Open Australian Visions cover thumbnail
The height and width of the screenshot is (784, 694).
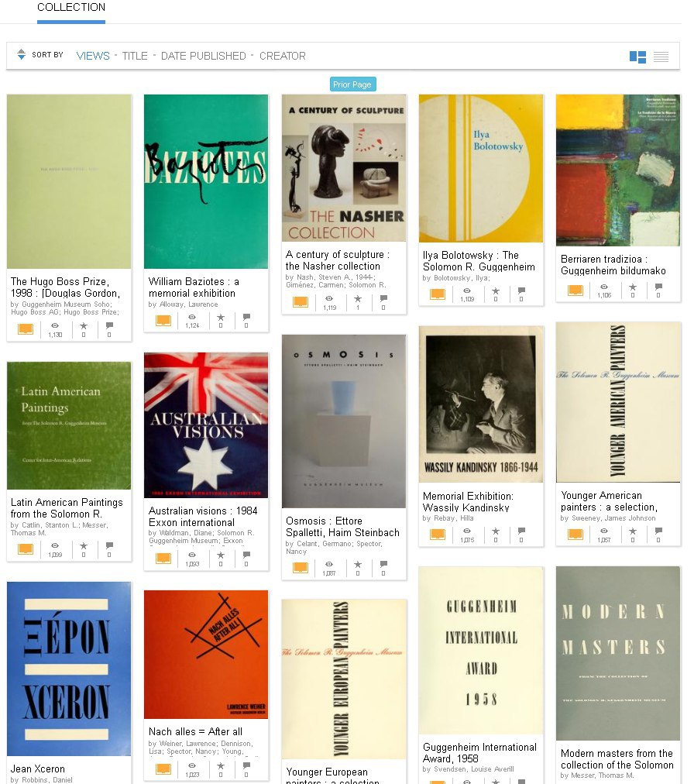point(206,425)
